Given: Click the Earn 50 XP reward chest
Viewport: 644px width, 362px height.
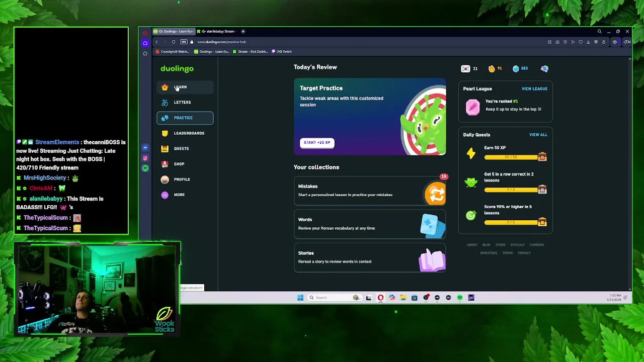Looking at the screenshot, I should pyautogui.click(x=542, y=157).
